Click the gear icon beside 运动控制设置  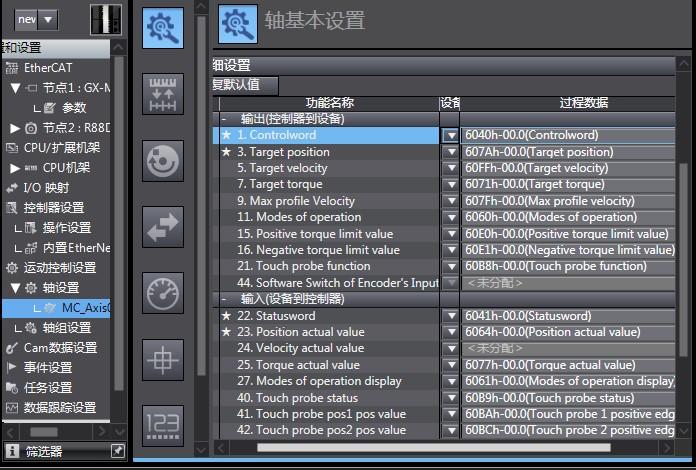[12, 268]
